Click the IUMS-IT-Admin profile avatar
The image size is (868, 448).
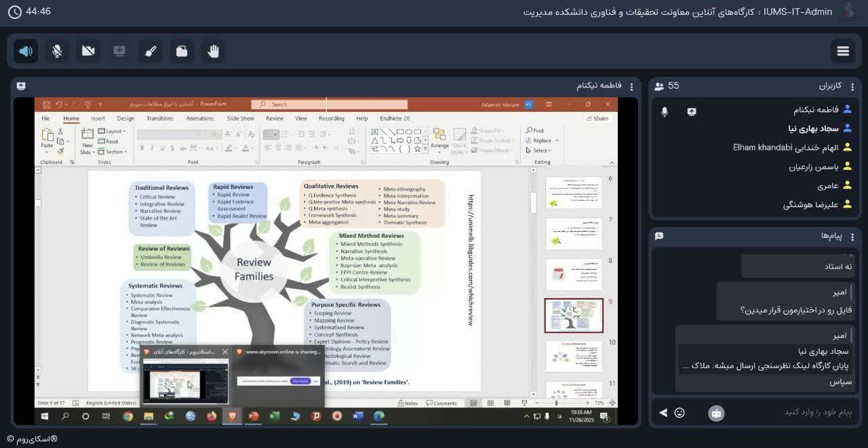848,12
